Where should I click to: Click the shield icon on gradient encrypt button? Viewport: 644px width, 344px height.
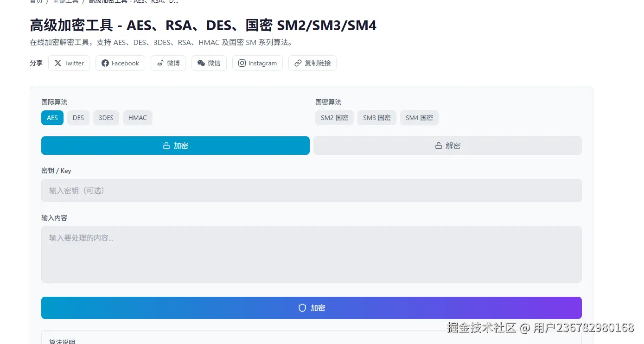pyautogui.click(x=302, y=308)
